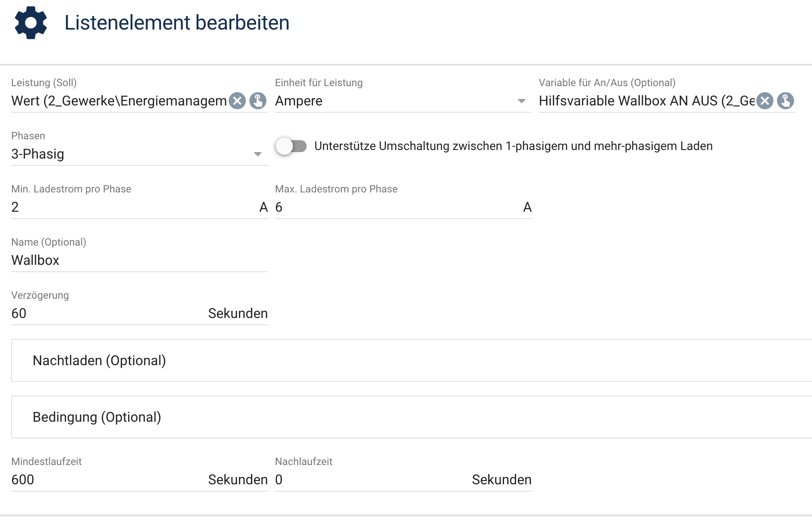Expand the Bedingung (Optional) section
Screen dimensions: 812x528
pyautogui.click(x=412, y=417)
